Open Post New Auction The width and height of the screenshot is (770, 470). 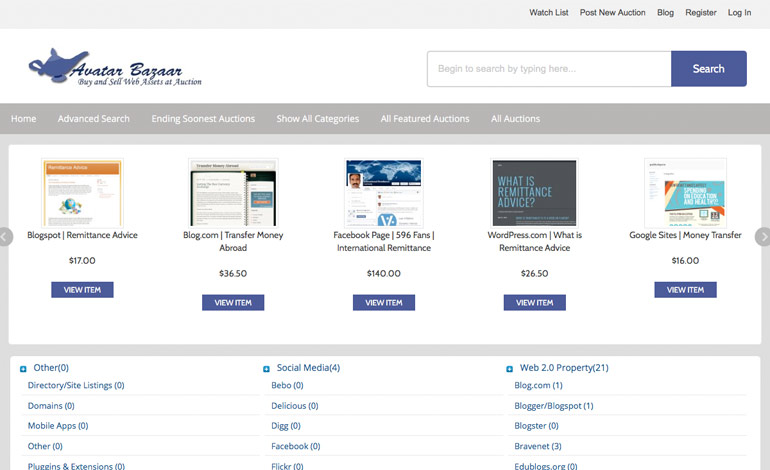612,13
